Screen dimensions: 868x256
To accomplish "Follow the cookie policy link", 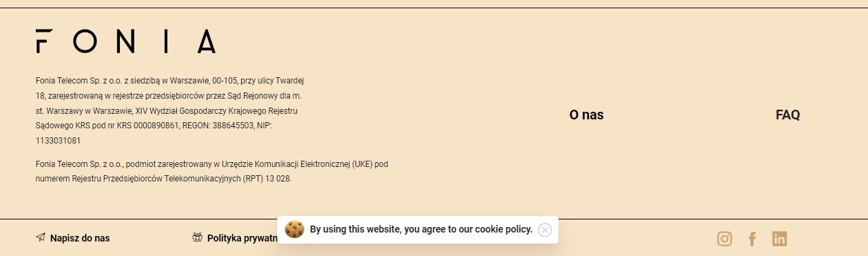I will click(x=504, y=229).
